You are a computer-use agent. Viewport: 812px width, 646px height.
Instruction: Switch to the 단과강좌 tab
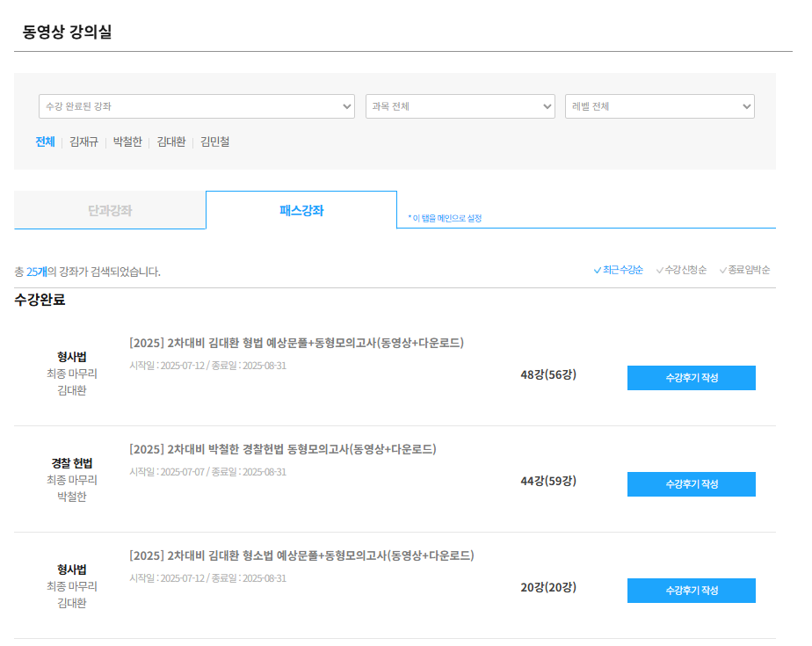tap(110, 210)
